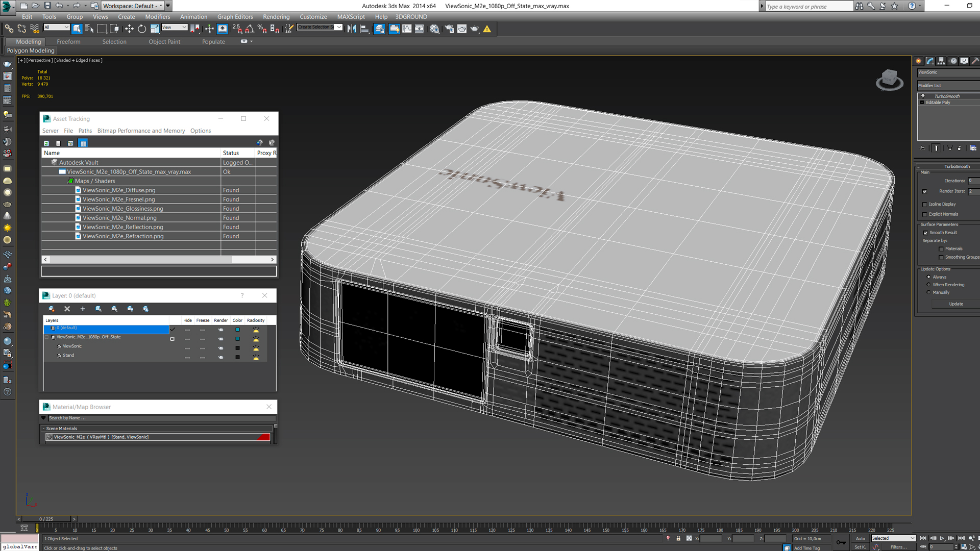Screen dimensions: 980x551
Task: Add selected objects to layer (plus icon)
Action: point(83,309)
